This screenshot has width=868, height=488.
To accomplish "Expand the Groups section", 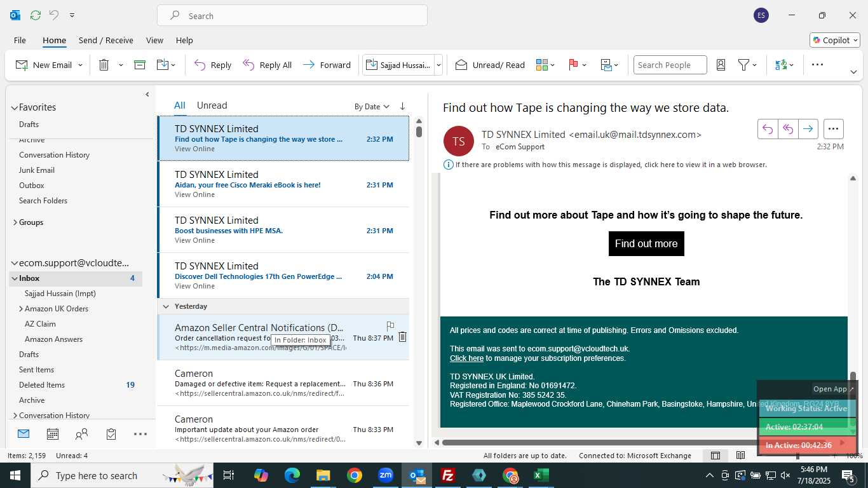I will 15,222.
